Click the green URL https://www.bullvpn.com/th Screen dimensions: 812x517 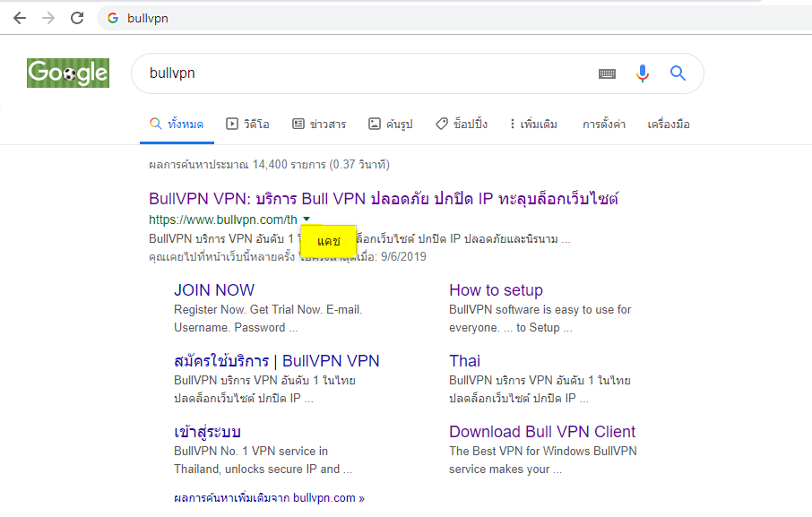click(223, 220)
